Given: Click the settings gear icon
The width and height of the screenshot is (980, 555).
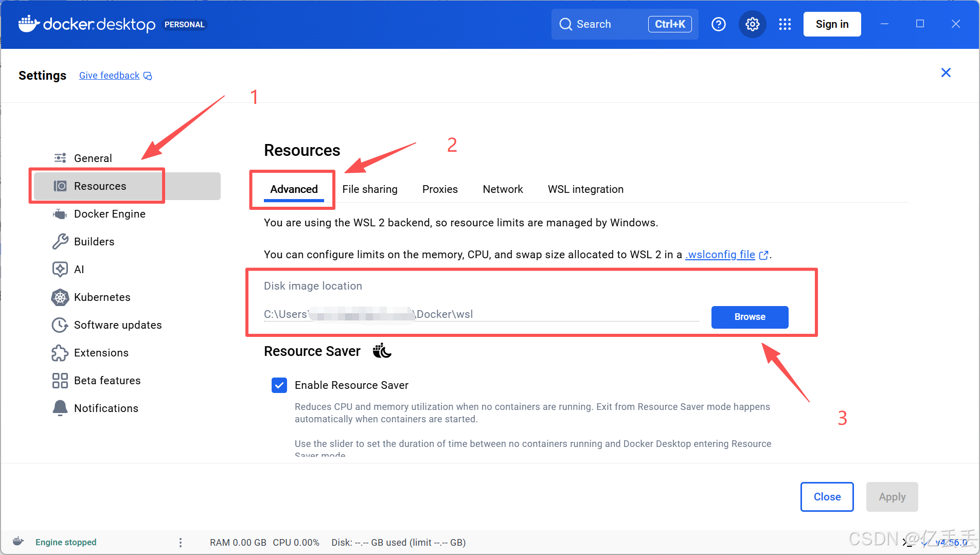Looking at the screenshot, I should (752, 24).
